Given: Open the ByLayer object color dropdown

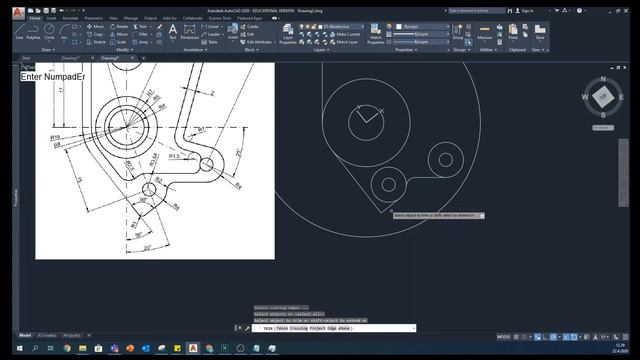Looking at the screenshot, I should click(x=423, y=27).
